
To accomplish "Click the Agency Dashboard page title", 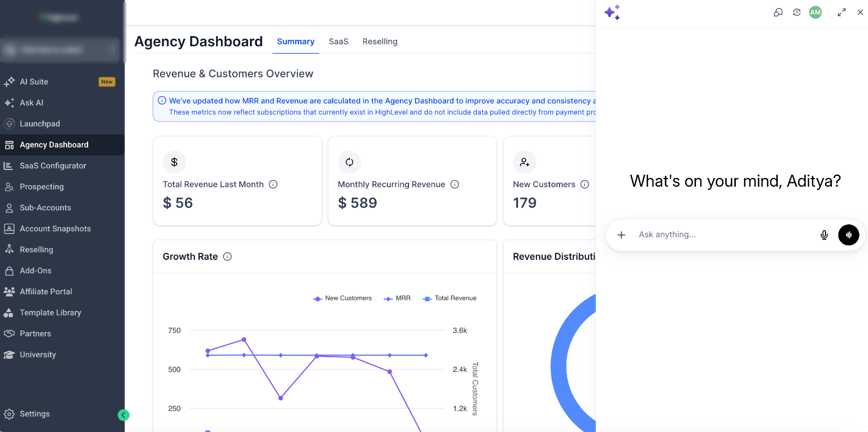I will (199, 41).
